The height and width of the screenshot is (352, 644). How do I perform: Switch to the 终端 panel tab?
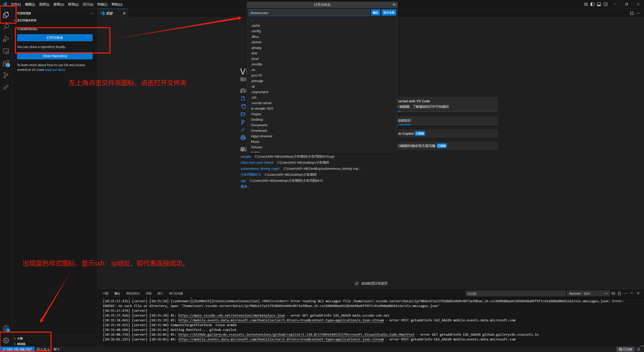click(x=149, y=293)
